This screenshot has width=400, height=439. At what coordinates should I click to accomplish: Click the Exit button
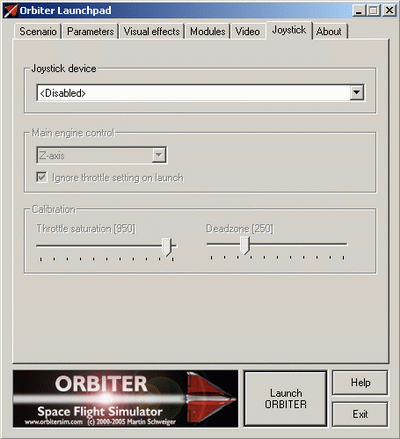point(360,414)
